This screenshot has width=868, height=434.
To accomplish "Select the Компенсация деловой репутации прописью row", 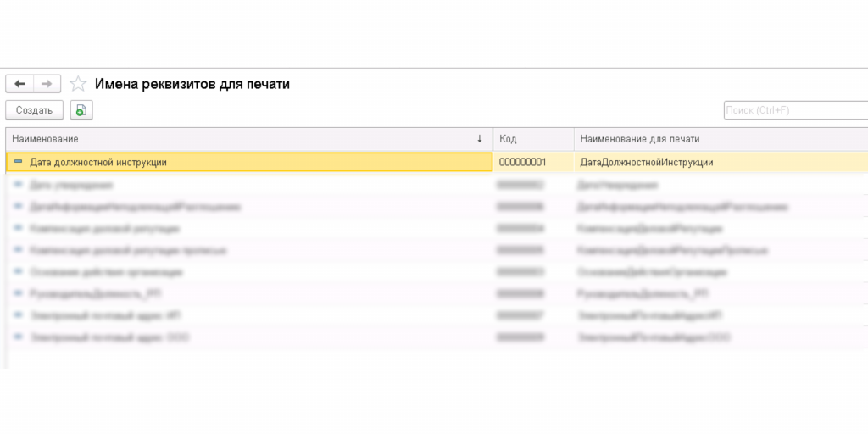I will click(127, 250).
